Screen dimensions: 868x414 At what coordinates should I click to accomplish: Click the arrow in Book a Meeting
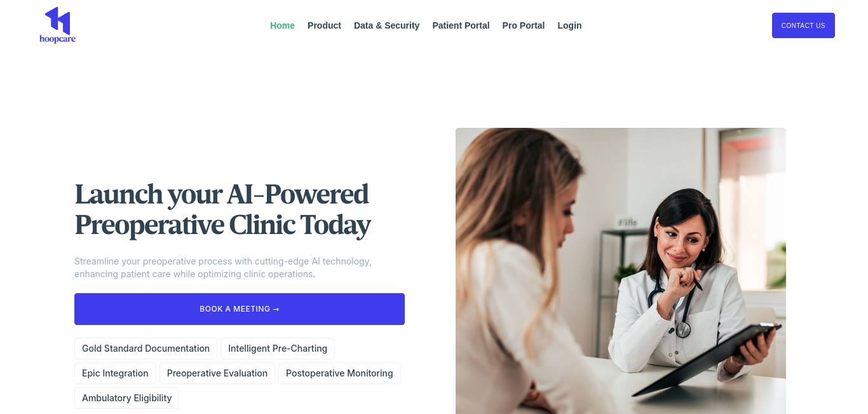pos(276,309)
